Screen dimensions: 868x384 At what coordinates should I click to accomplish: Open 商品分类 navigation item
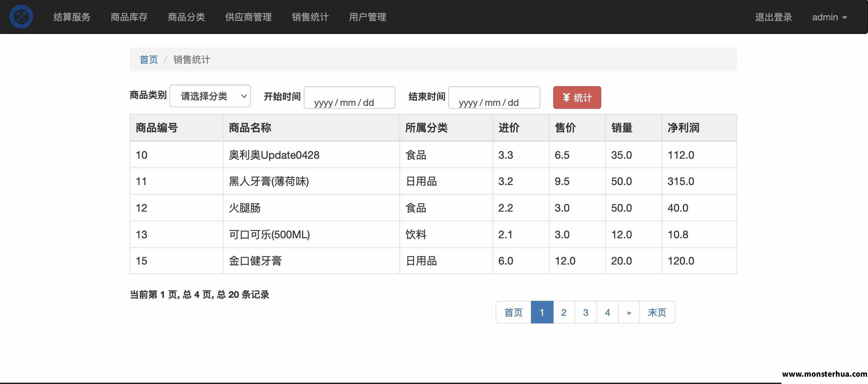tap(186, 17)
